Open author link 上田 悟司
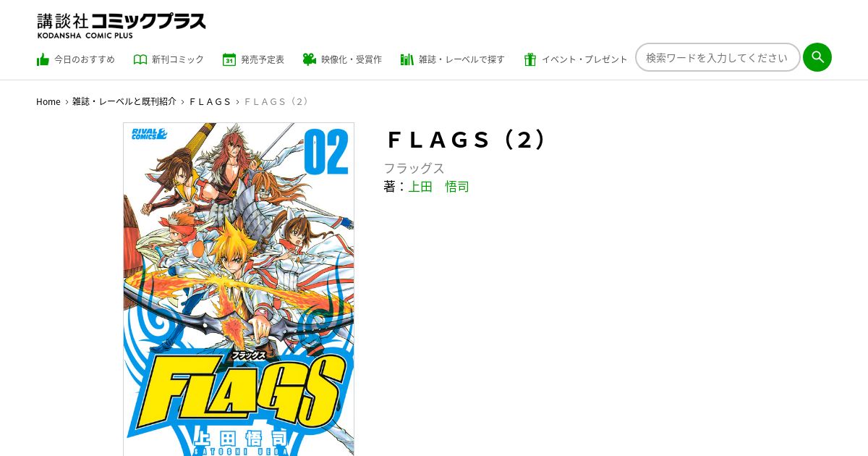The width and height of the screenshot is (868, 456). [438, 187]
